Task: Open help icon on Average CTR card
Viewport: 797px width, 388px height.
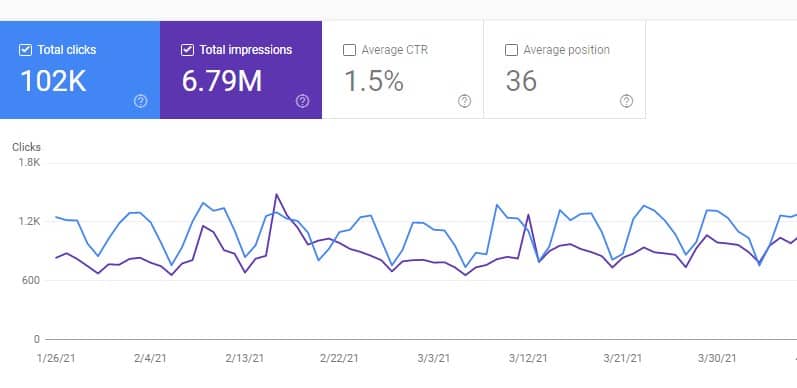Action: [x=464, y=101]
